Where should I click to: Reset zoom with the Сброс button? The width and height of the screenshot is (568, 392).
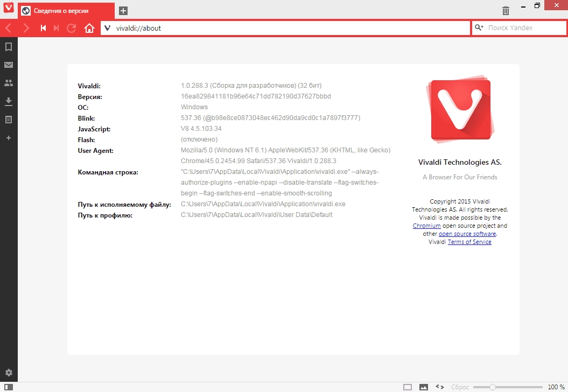[x=460, y=387]
